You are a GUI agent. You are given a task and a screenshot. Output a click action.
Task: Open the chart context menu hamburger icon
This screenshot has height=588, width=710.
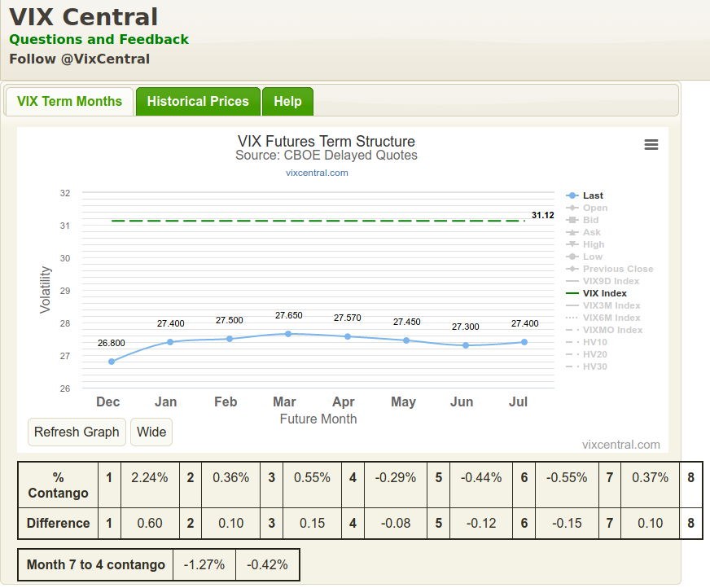[651, 145]
